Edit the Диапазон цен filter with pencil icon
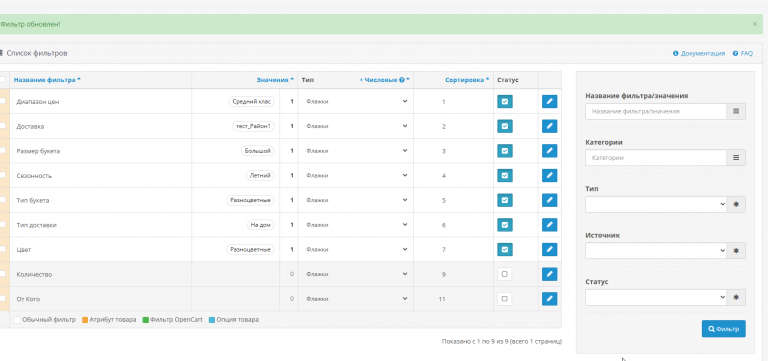768x361 pixels. coord(549,101)
